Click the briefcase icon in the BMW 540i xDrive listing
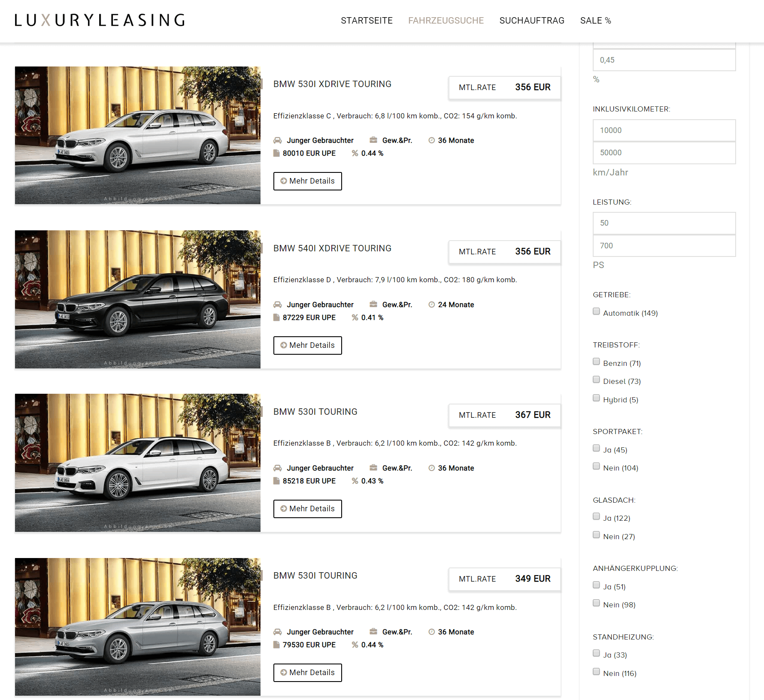This screenshot has height=700, width=764. click(373, 304)
